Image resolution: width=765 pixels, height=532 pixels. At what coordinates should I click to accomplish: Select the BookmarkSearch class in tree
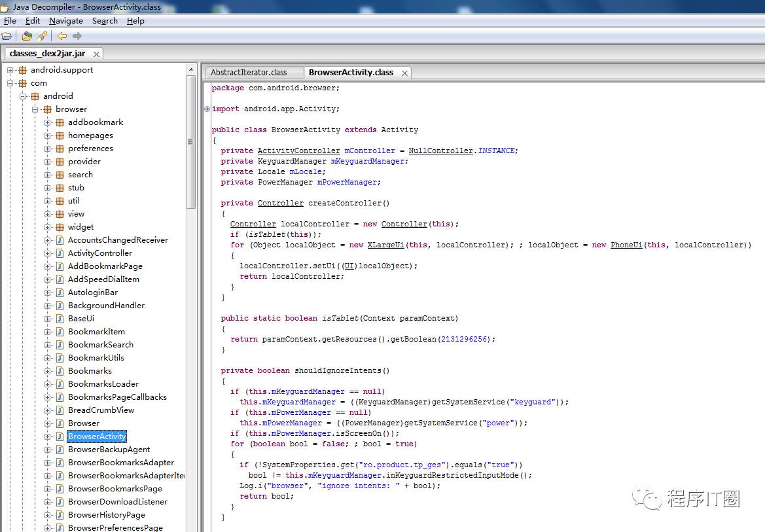tap(101, 345)
